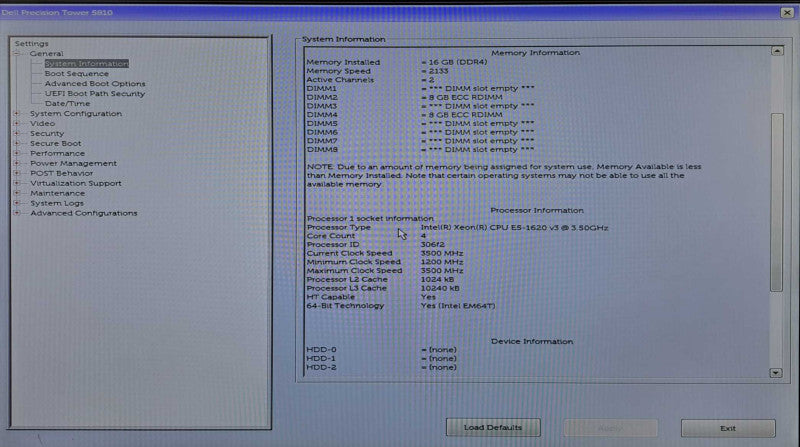Select Performance category label
The width and height of the screenshot is (800, 447).
58,154
